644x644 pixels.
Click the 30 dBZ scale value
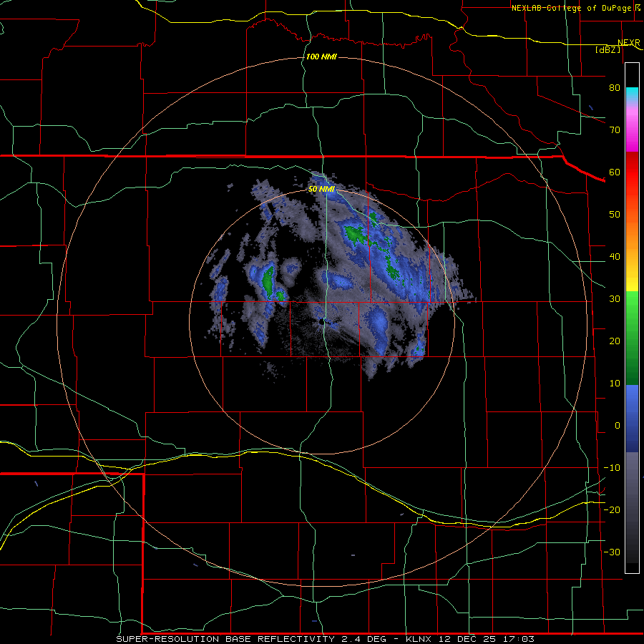[615, 298]
